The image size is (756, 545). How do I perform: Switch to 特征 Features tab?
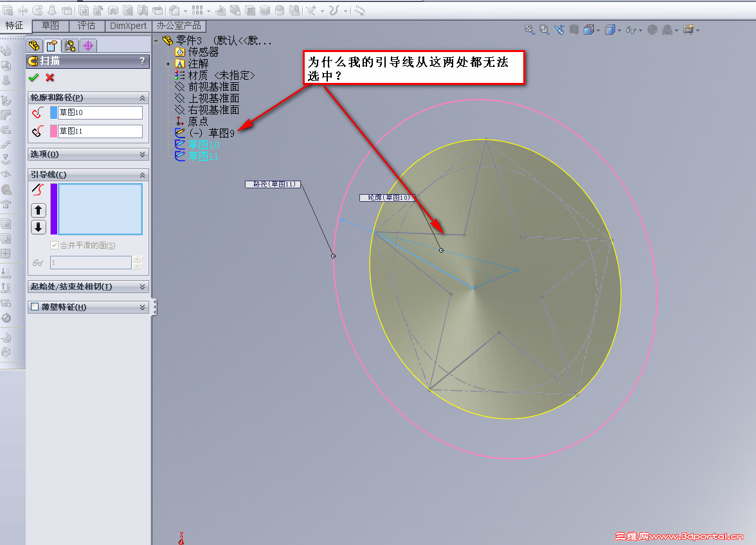[x=14, y=26]
